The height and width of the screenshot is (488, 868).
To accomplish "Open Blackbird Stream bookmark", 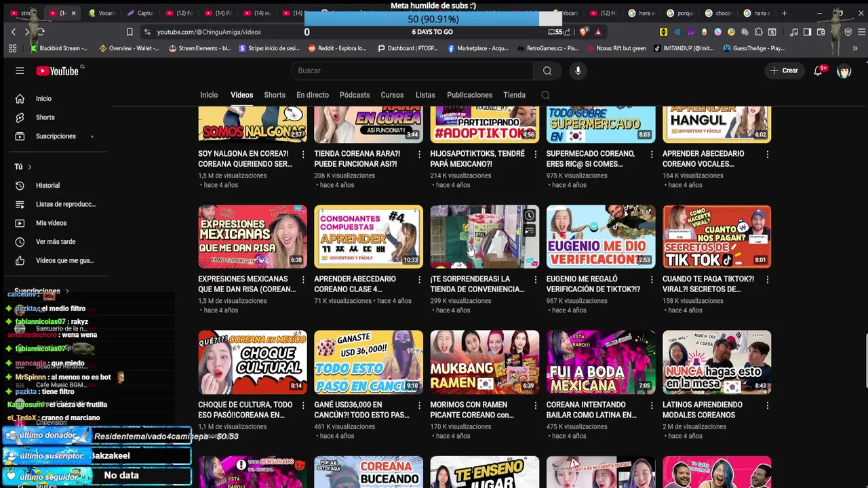I will tap(58, 48).
